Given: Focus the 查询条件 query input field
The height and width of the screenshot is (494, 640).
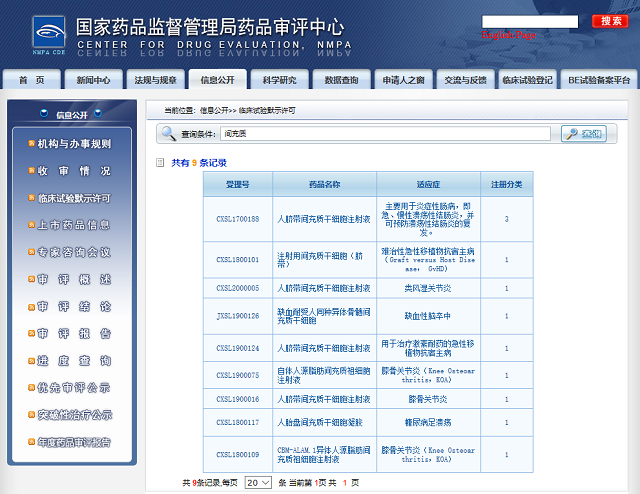Looking at the screenshot, I should 386,134.
